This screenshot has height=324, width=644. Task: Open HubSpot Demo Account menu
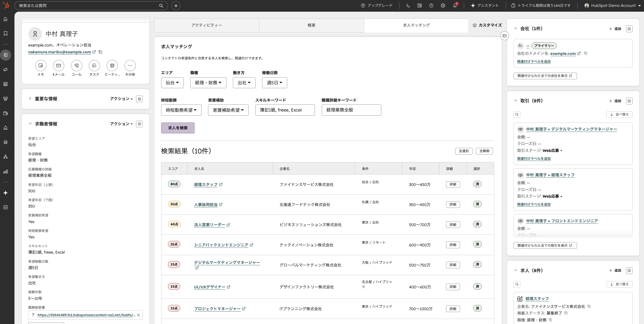(612, 6)
